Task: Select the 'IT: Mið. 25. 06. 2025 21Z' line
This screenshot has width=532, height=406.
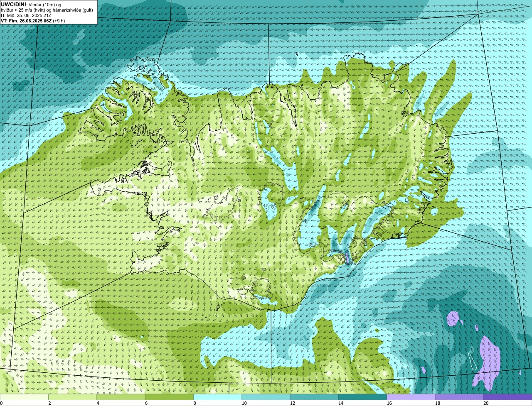Action: [x=26, y=15]
